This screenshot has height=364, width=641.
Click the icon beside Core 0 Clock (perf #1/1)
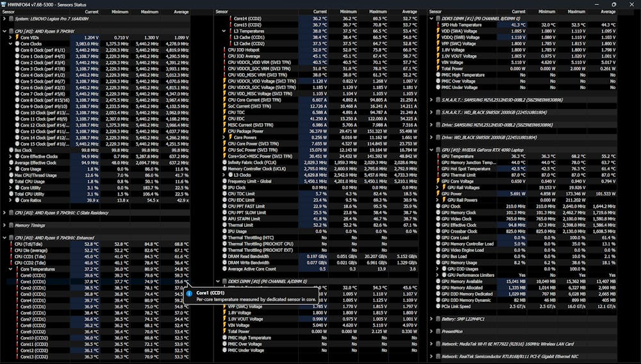click(17, 50)
